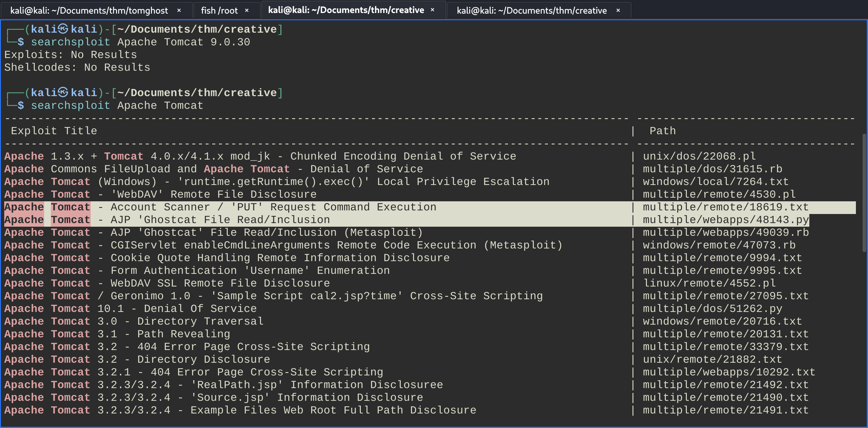Click the 'searchsploit Apache Tomcat 9.0.30' command
Image resolution: width=868 pixels, height=428 pixels.
tap(141, 42)
